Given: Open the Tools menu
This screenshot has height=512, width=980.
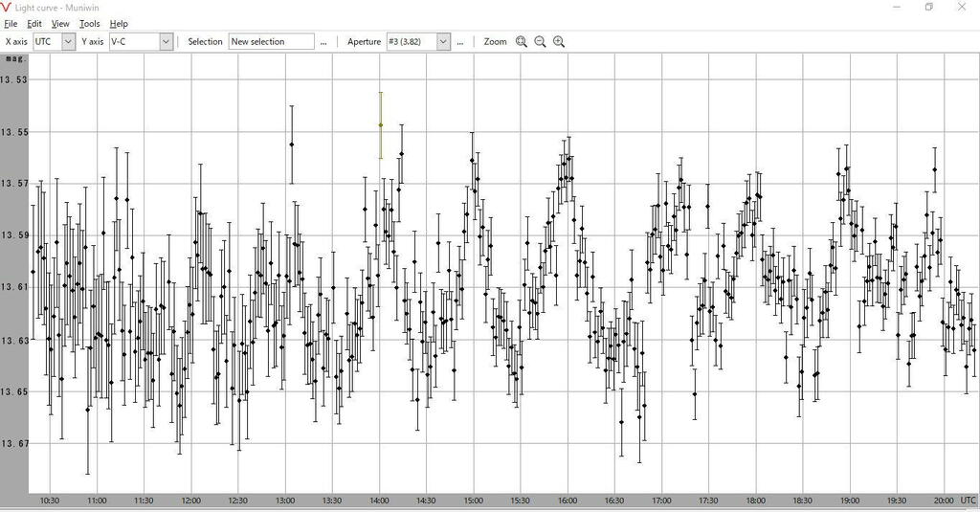Looking at the screenshot, I should point(89,24).
